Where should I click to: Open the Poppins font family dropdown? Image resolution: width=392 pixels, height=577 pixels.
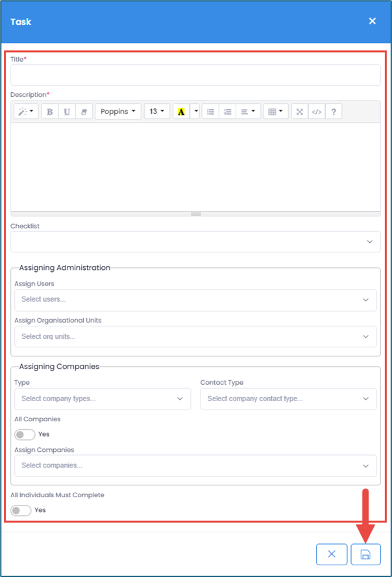tap(118, 112)
